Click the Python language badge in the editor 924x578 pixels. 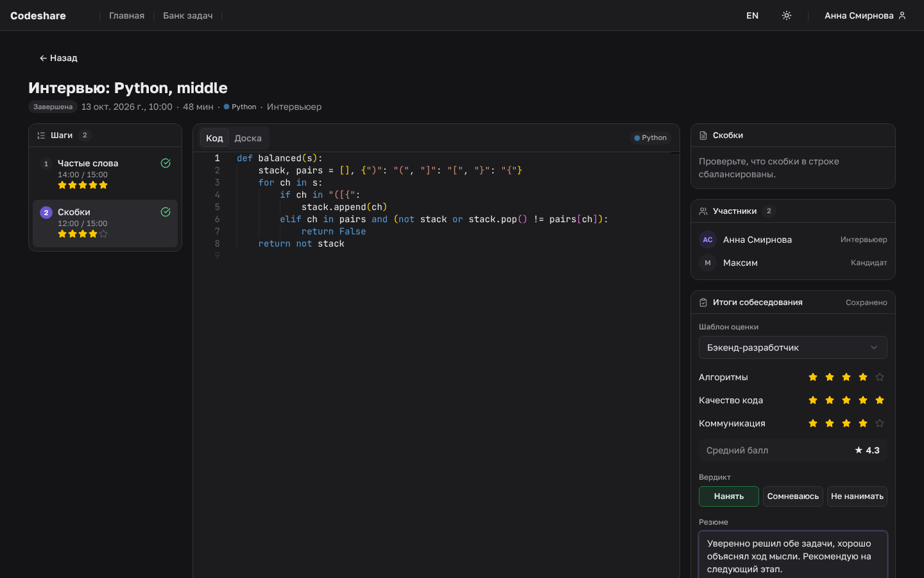click(651, 137)
